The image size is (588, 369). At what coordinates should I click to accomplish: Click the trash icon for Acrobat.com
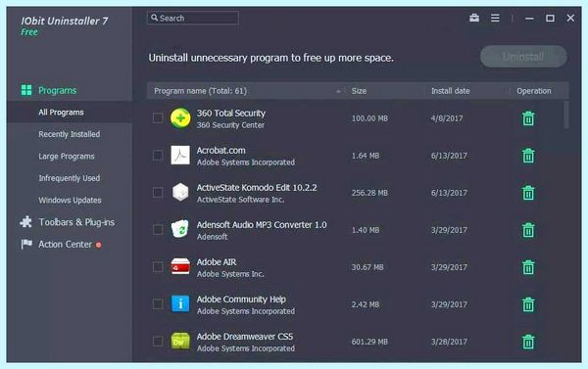click(528, 156)
